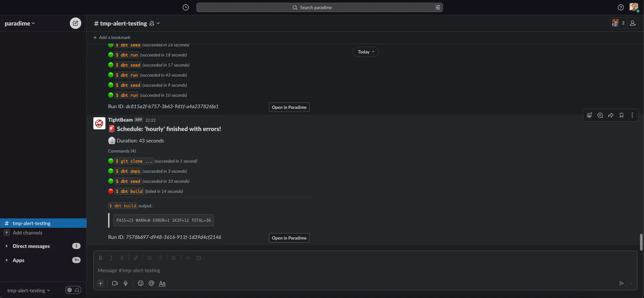Click the message pane scrollbar
This screenshot has width=644, height=298.
tap(641, 242)
